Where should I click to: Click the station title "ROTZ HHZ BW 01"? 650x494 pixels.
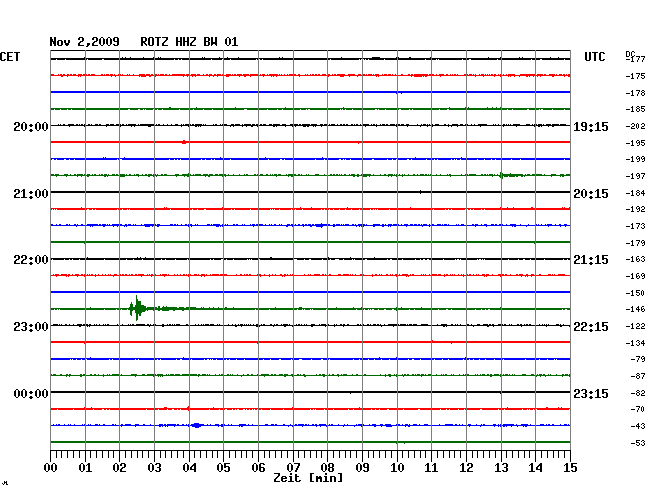click(x=189, y=42)
